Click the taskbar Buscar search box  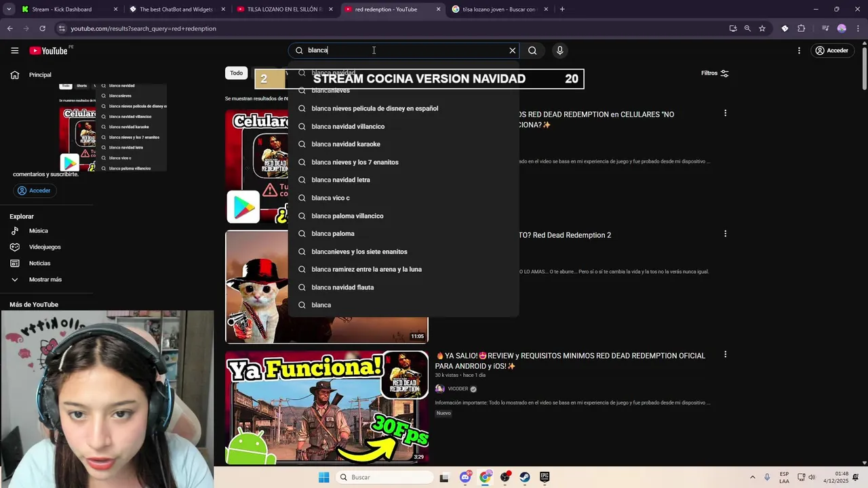tap(385, 477)
